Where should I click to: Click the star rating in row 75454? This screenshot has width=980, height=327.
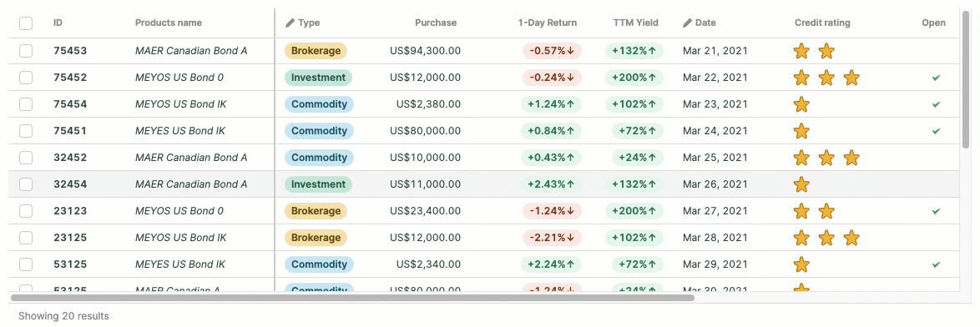(x=801, y=104)
